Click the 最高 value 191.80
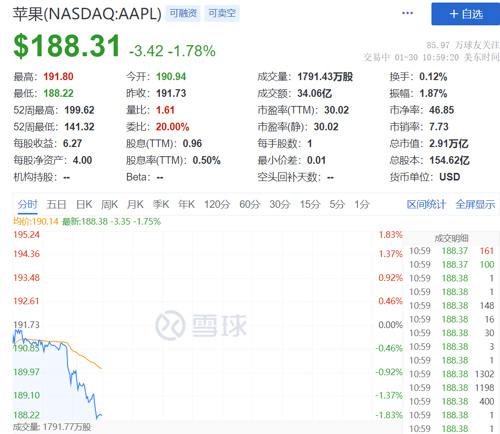The height and width of the screenshot is (434, 500). tap(58, 77)
